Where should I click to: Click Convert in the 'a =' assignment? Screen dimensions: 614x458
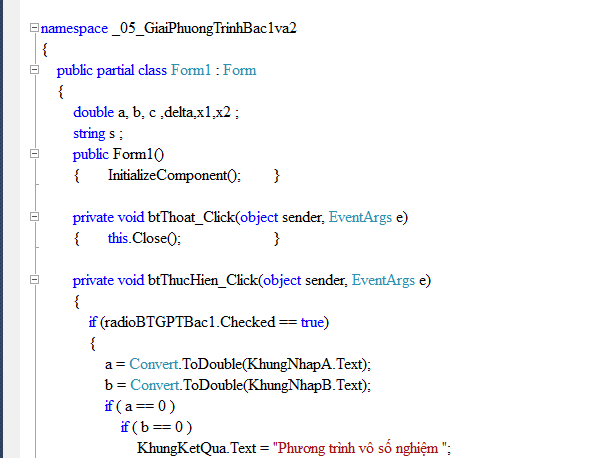click(x=154, y=364)
